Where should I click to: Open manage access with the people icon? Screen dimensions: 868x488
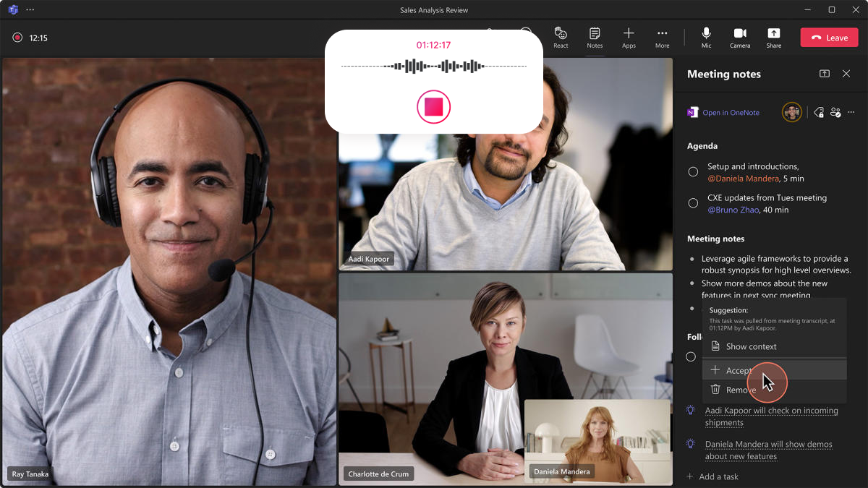tap(835, 112)
